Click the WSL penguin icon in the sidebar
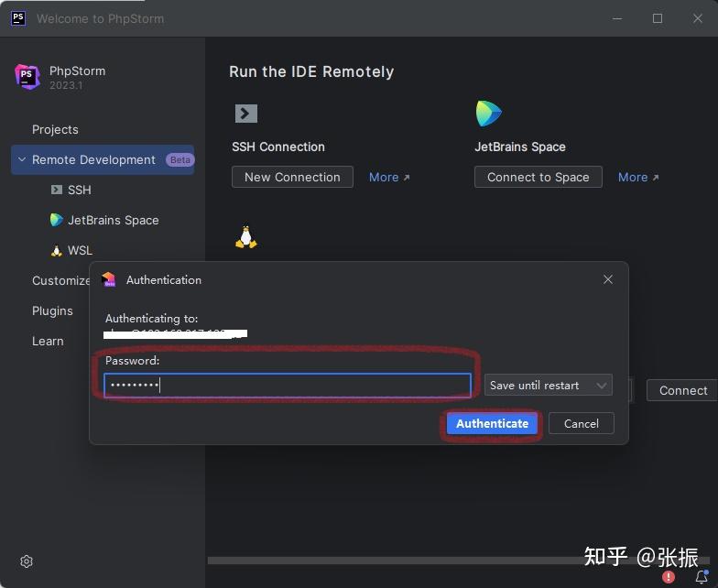 [57, 251]
